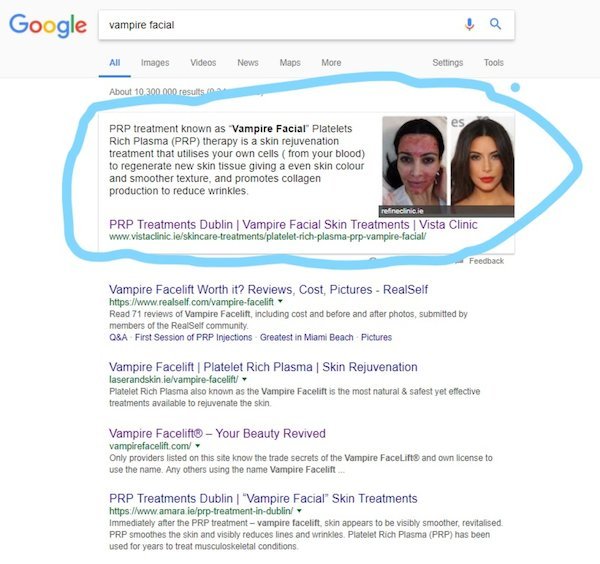Image resolution: width=600 pixels, height=564 pixels.
Task: Open the First Session of PRP Injections sitelink
Action: coord(194,337)
